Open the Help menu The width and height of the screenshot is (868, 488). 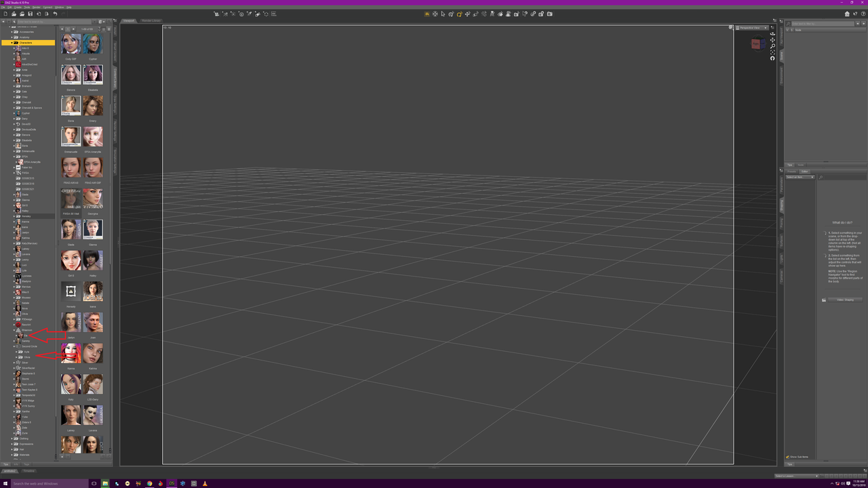click(x=69, y=7)
